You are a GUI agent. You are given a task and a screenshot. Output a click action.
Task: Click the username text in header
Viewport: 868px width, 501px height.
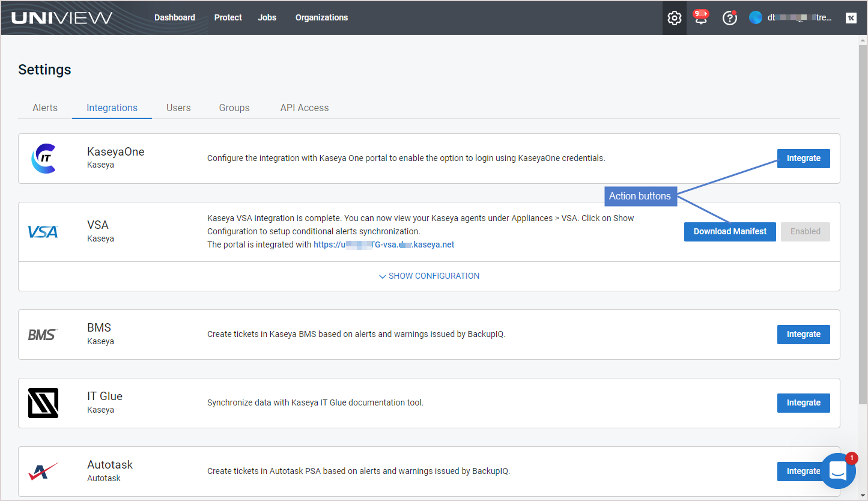(800, 18)
